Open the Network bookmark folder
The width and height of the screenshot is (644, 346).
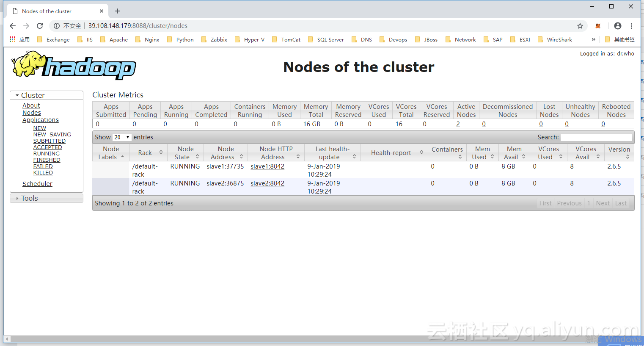pos(461,40)
